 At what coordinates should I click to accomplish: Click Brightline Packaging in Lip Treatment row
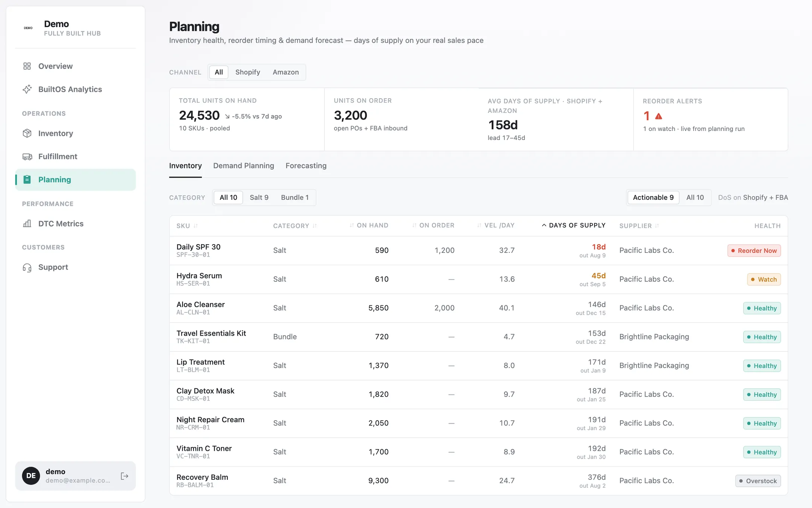pyautogui.click(x=654, y=365)
